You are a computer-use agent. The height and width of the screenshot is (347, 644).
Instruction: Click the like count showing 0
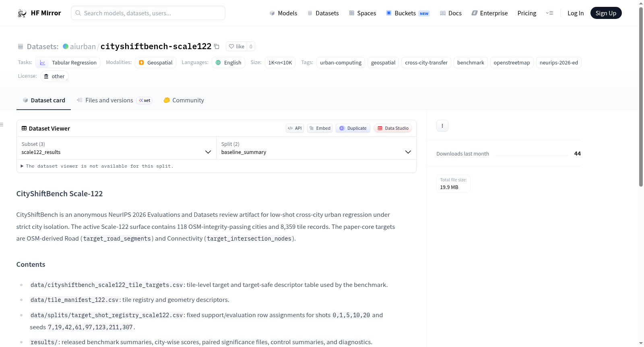click(251, 46)
